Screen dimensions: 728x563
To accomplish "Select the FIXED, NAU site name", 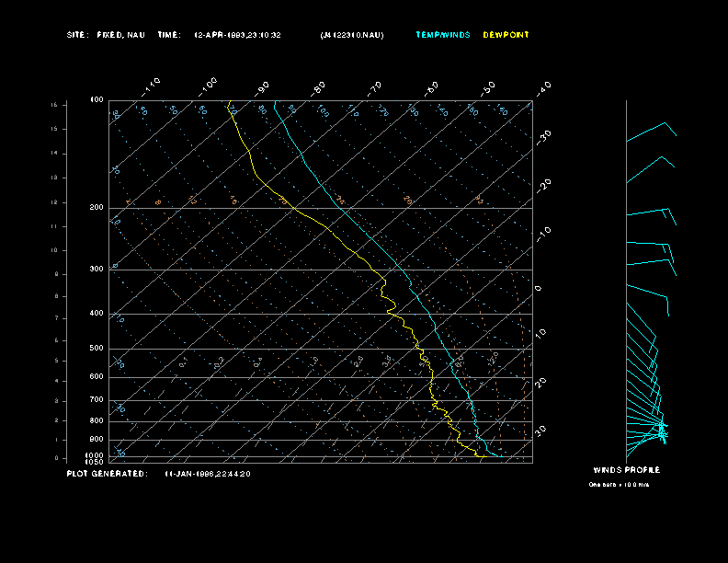I will pyautogui.click(x=120, y=35).
